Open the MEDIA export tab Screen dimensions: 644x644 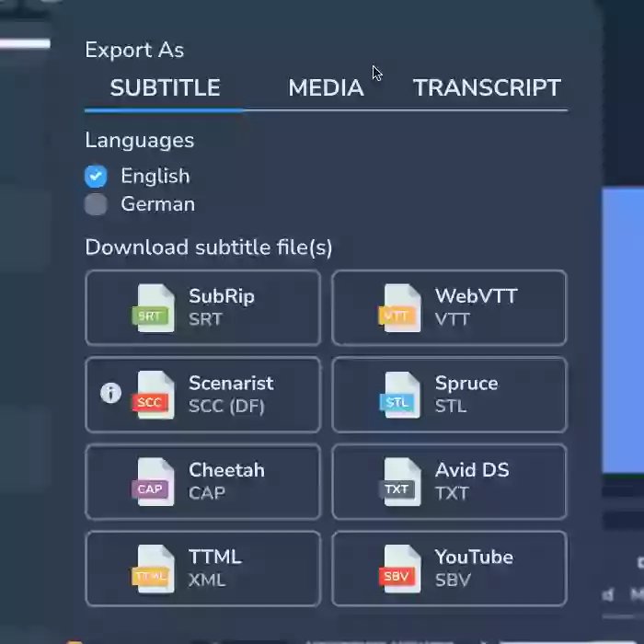[326, 87]
